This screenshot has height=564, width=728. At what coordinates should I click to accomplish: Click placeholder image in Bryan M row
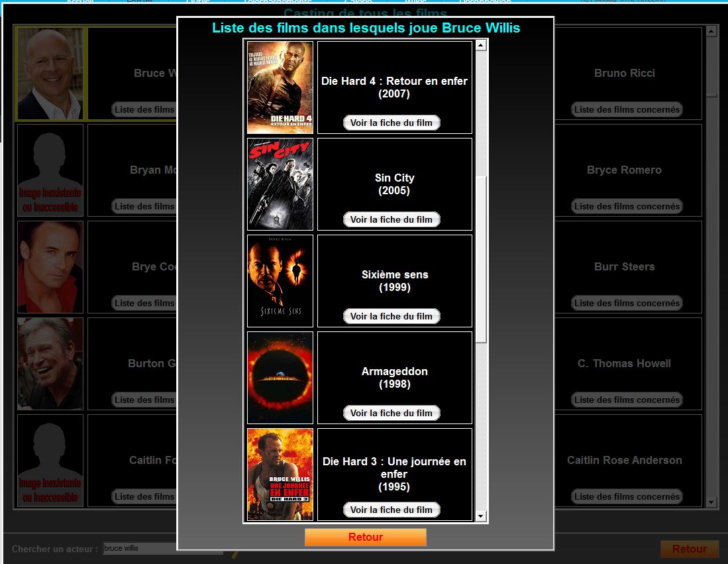[x=50, y=170]
